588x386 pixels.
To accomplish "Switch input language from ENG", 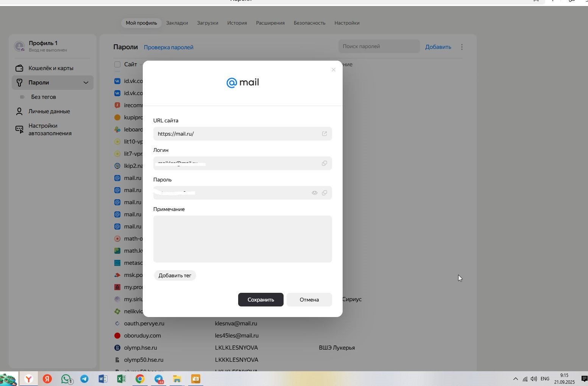I will [545, 379].
